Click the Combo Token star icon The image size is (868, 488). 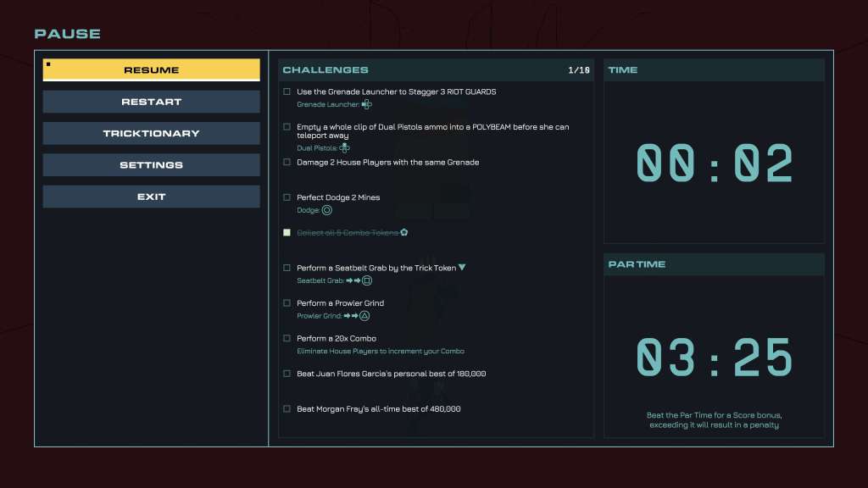(x=404, y=232)
